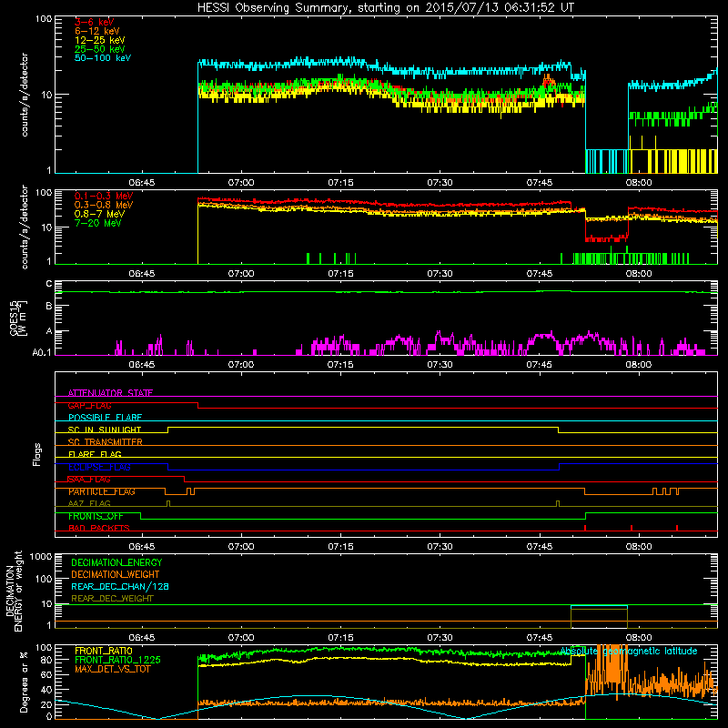
Task: Click the counts/s/detector axis title of the keV panel
Action: pos(25,95)
